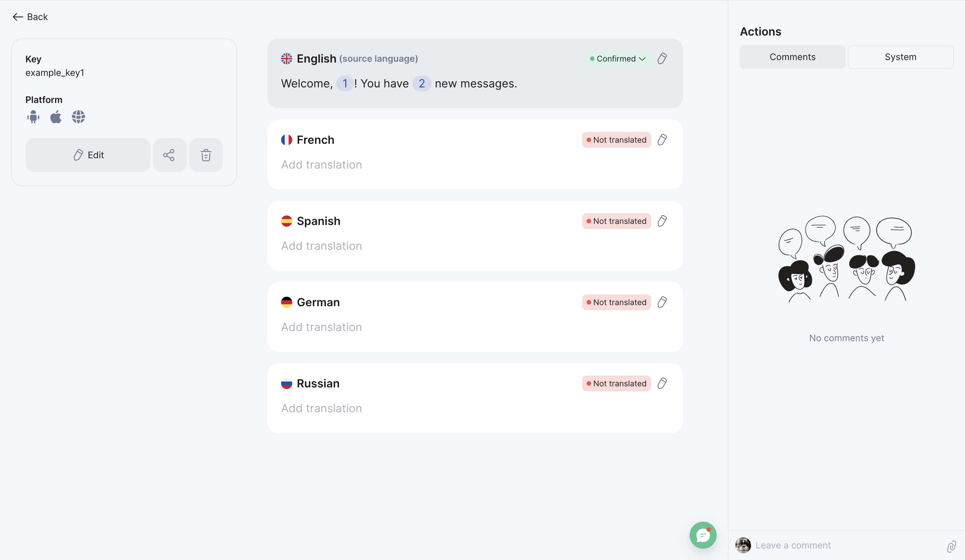Select the Apple iOS platform icon
This screenshot has width=965, height=560.
(56, 117)
